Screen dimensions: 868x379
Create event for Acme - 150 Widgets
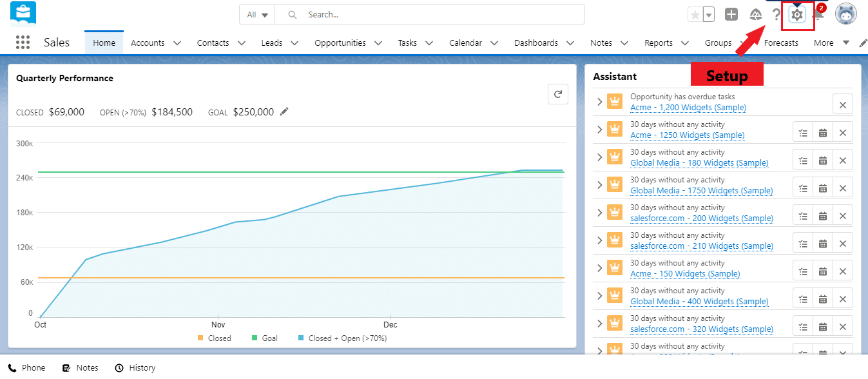click(x=822, y=270)
